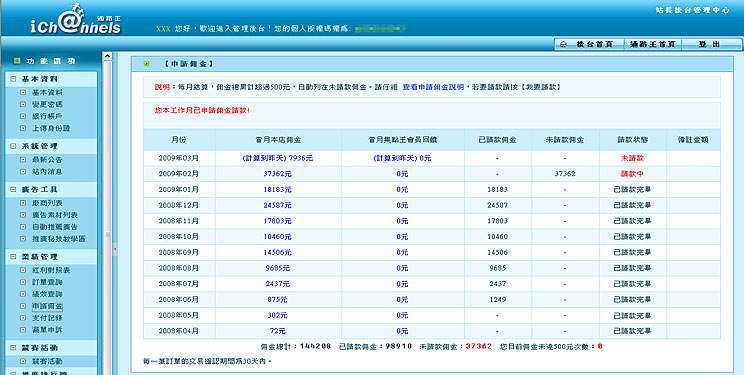This screenshot has width=744, height=375.
Task: Click the icon beside 紅利對照表 item
Action: [x=23, y=270]
